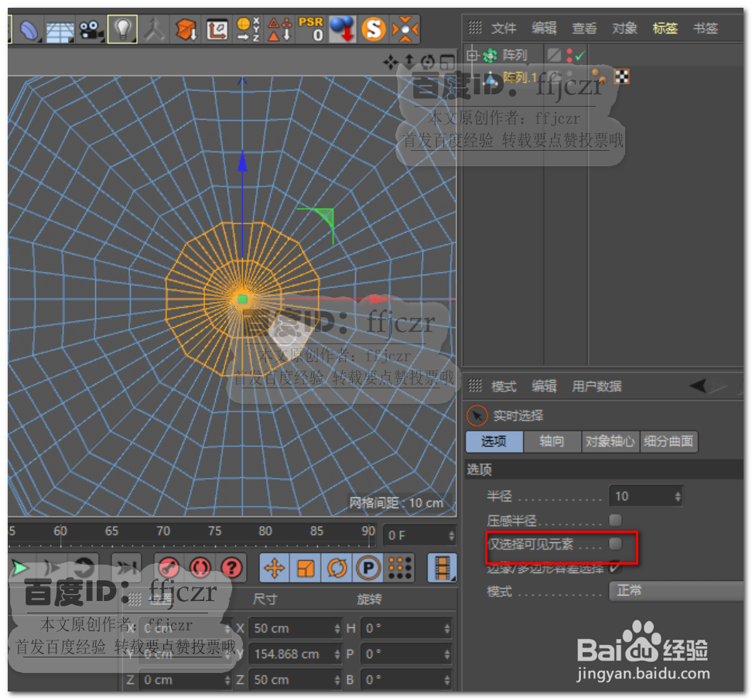Select the 阵列.1 object in the tree
752x700 pixels.
click(520, 77)
